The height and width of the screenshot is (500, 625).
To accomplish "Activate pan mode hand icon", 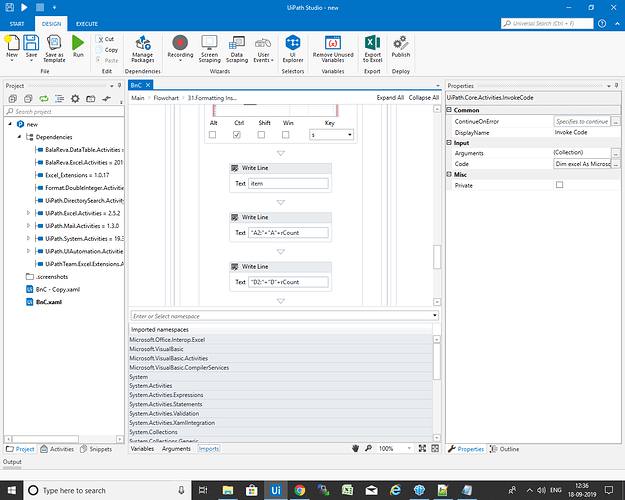I will [x=356, y=449].
